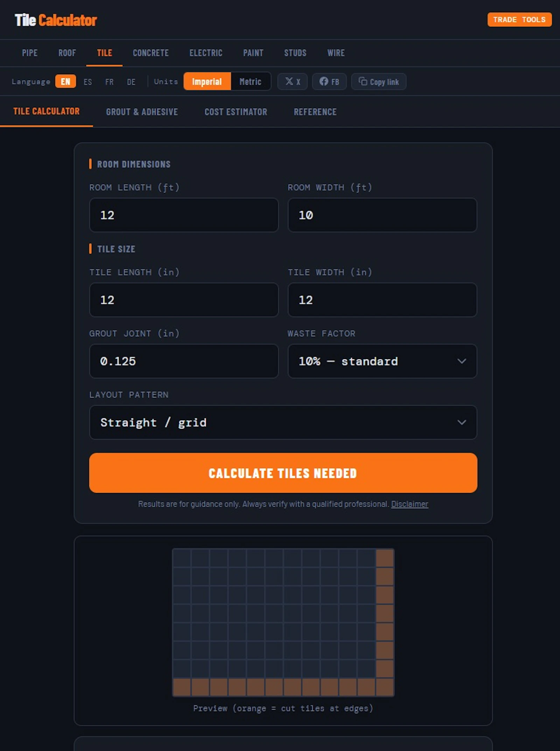This screenshot has height=751, width=560.
Task: Select EN language option
Action: click(x=65, y=82)
